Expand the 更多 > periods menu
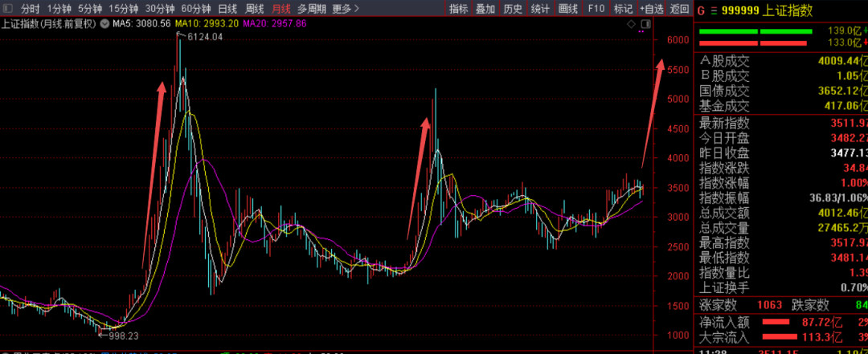This screenshot has width=868, height=354. pyautogui.click(x=346, y=9)
